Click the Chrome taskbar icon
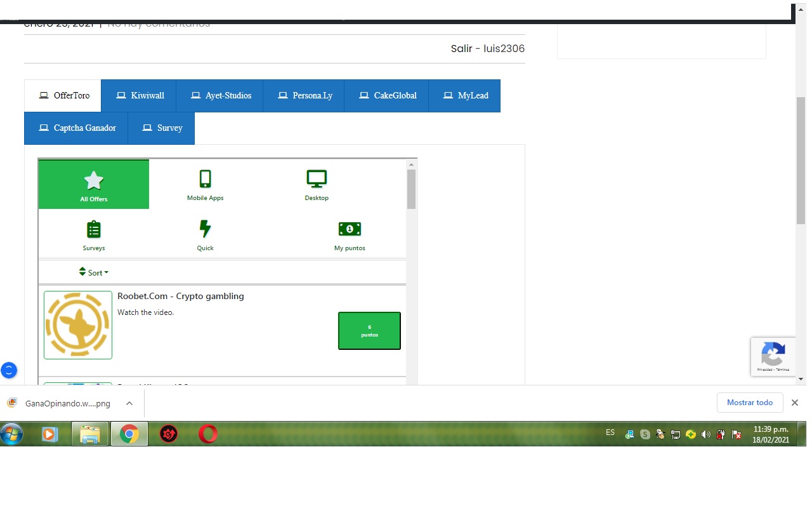The width and height of the screenshot is (812, 508). [x=129, y=434]
